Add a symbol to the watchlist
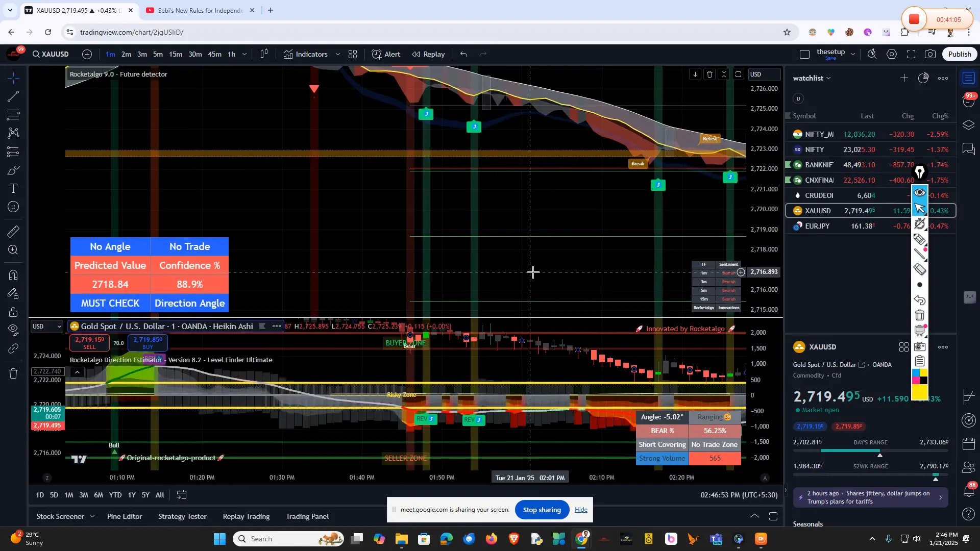 tap(904, 78)
